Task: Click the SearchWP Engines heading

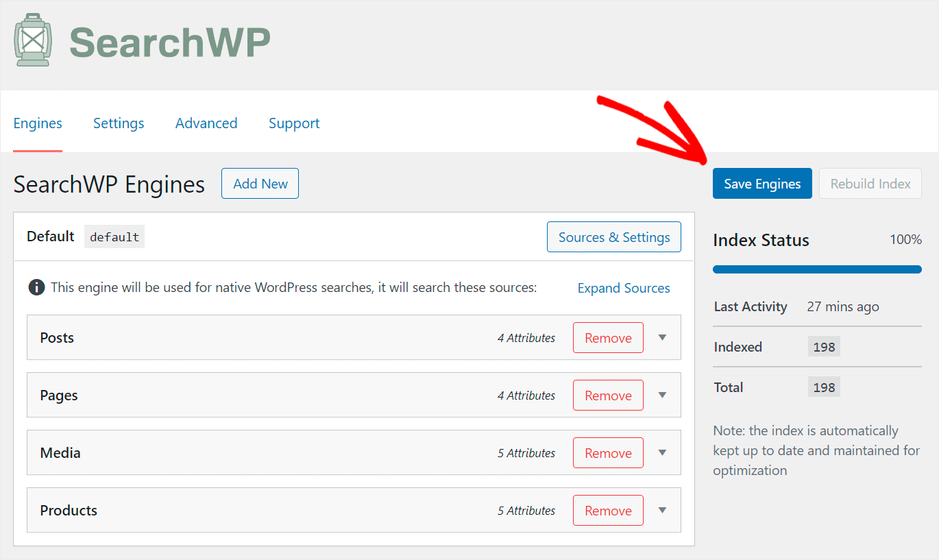Action: (x=109, y=184)
